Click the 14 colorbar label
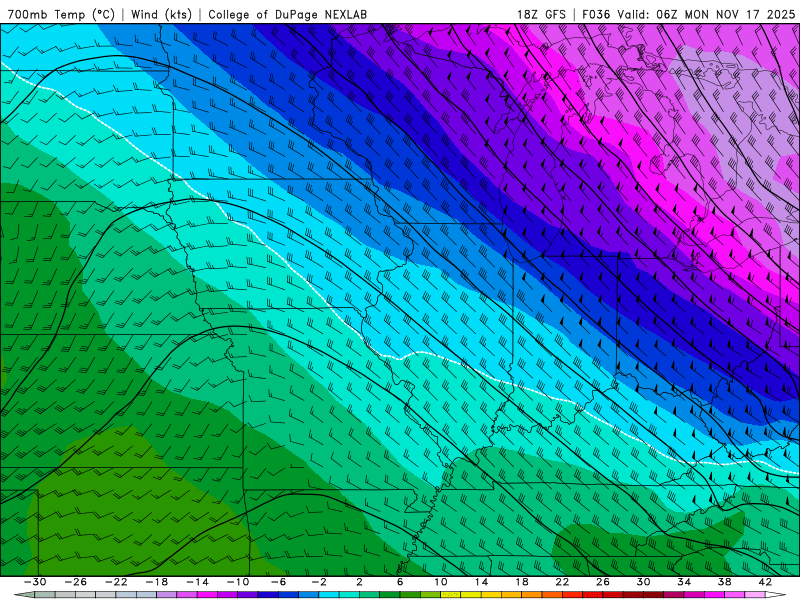Image resolution: width=800 pixels, height=600 pixels. pos(481,582)
